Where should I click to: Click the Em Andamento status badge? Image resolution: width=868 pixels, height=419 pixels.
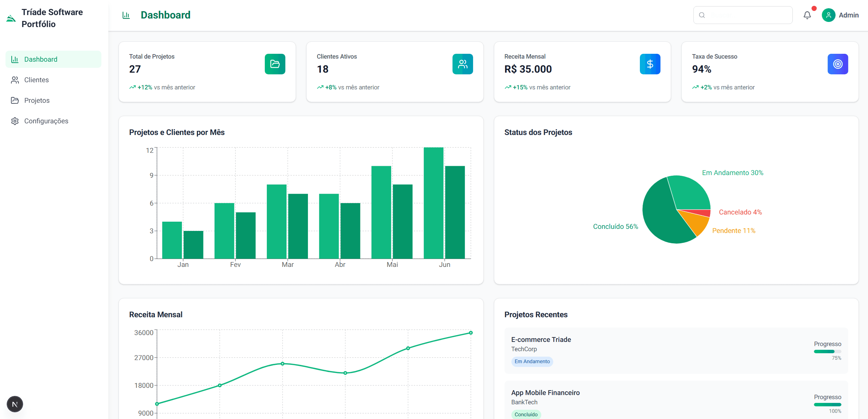[x=532, y=361]
